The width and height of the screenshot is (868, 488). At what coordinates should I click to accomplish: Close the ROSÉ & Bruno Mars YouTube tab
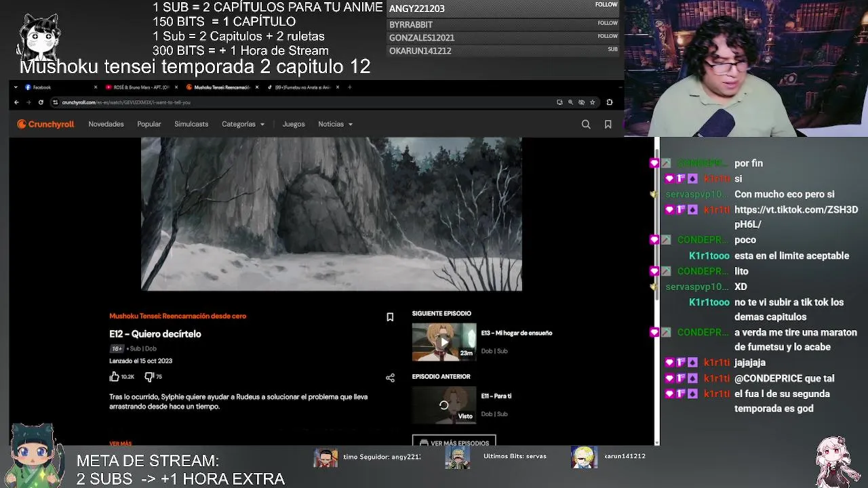(x=176, y=87)
